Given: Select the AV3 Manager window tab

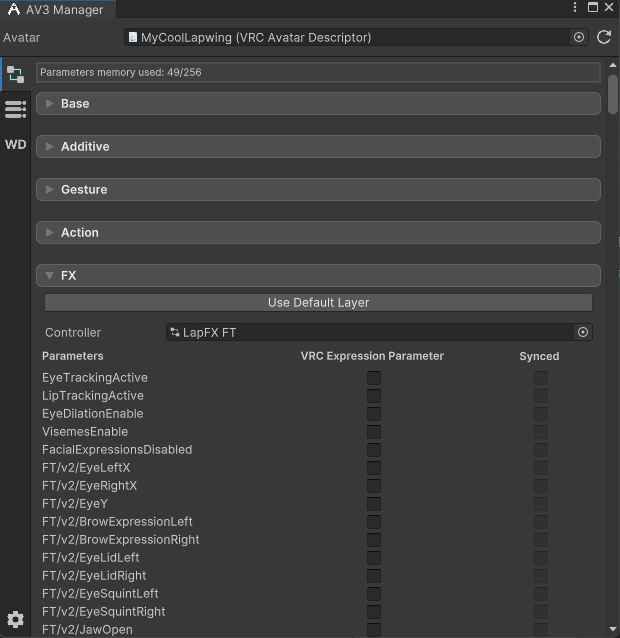Looking at the screenshot, I should (x=56, y=9).
